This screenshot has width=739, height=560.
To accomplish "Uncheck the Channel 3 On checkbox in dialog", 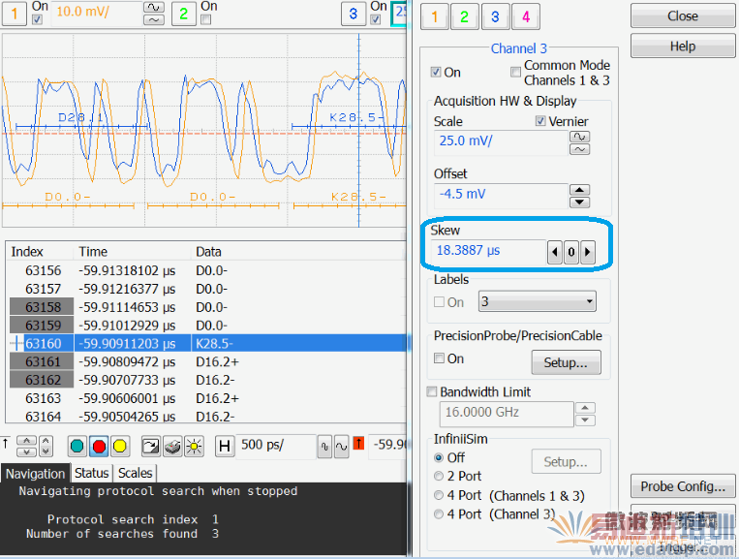I will click(436, 72).
